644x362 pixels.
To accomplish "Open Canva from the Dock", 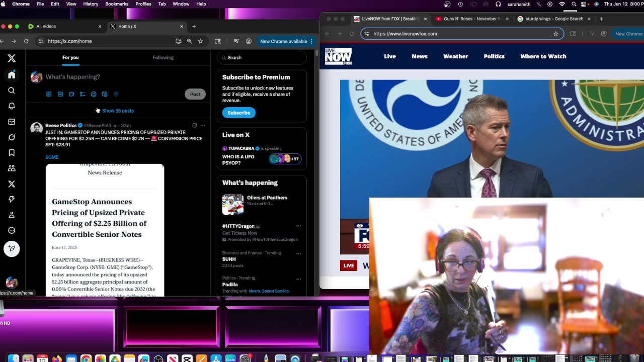I will click(231, 359).
